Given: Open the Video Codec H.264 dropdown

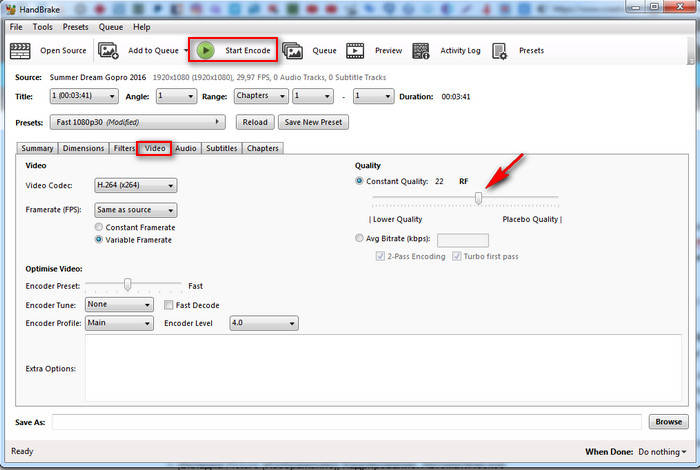Looking at the screenshot, I should 135,185.
